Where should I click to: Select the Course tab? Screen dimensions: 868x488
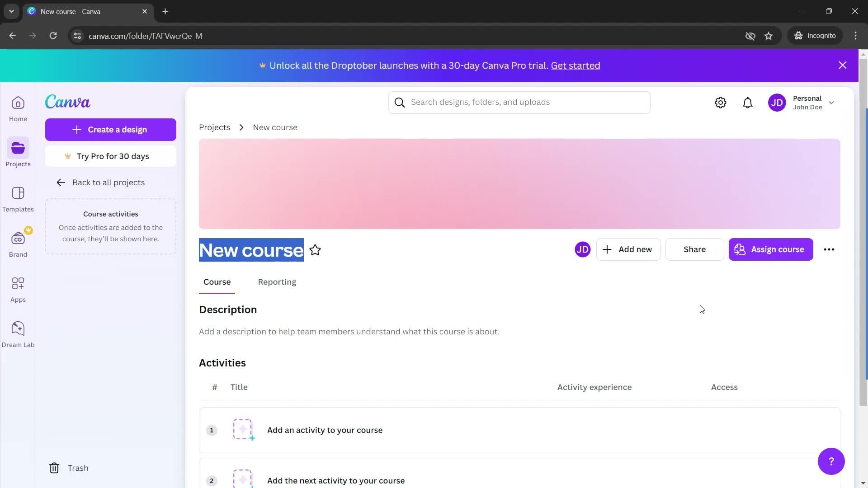(x=217, y=281)
